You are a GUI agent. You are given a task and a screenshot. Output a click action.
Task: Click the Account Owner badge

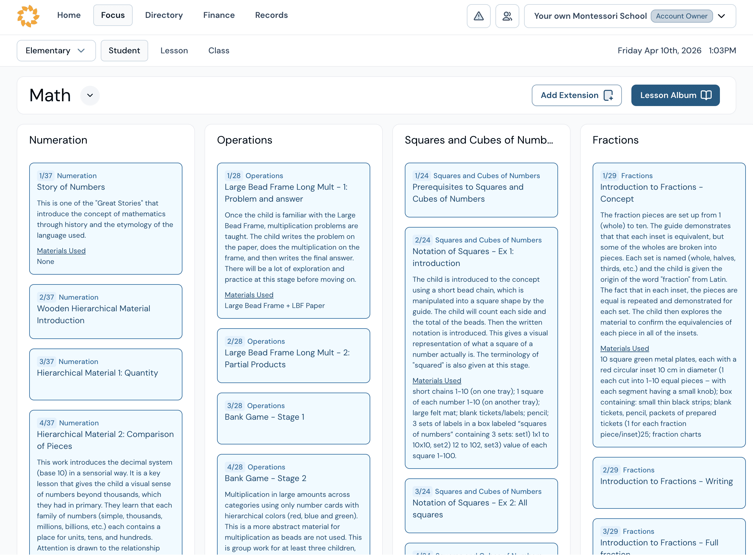pos(681,16)
